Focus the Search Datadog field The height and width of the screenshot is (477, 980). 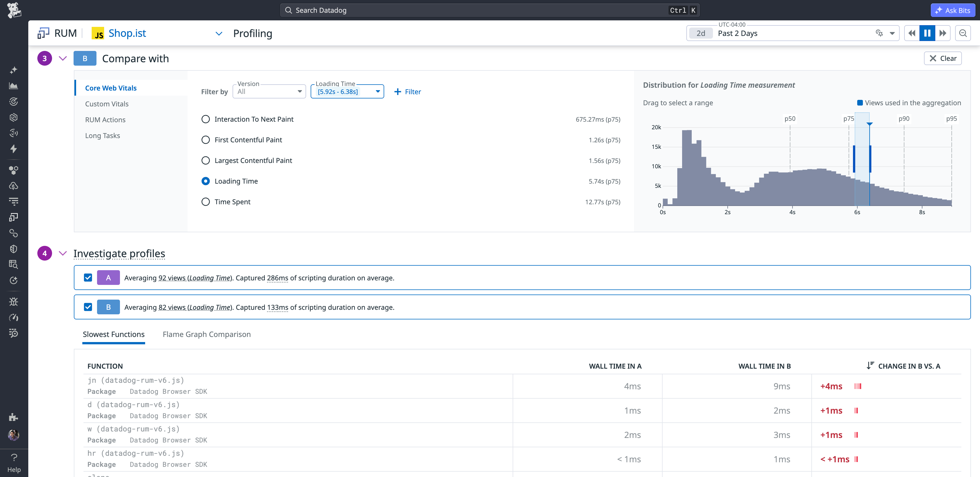[x=490, y=10]
